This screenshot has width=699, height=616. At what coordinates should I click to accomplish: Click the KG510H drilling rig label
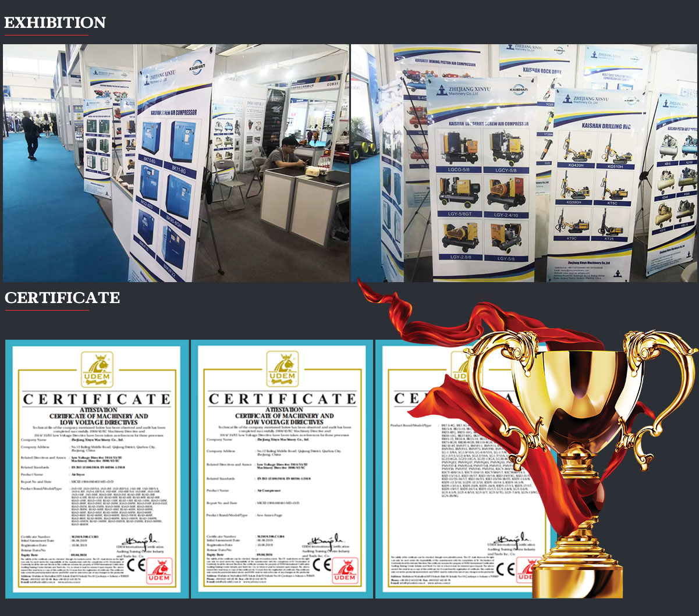click(616, 166)
